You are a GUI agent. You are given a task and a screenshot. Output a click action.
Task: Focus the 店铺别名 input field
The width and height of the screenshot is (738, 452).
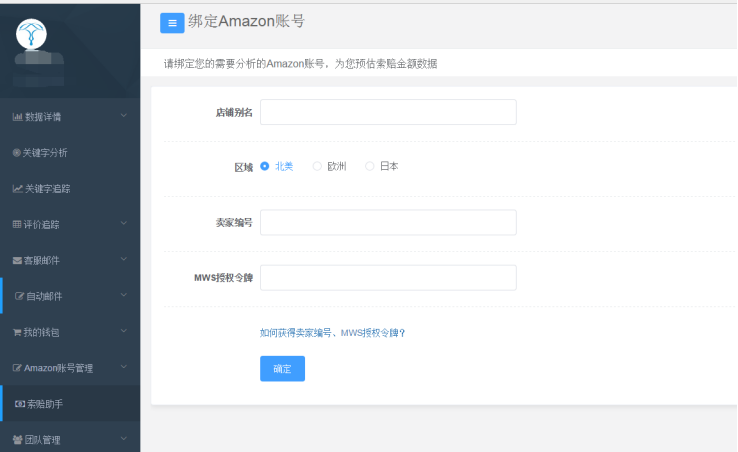388,112
